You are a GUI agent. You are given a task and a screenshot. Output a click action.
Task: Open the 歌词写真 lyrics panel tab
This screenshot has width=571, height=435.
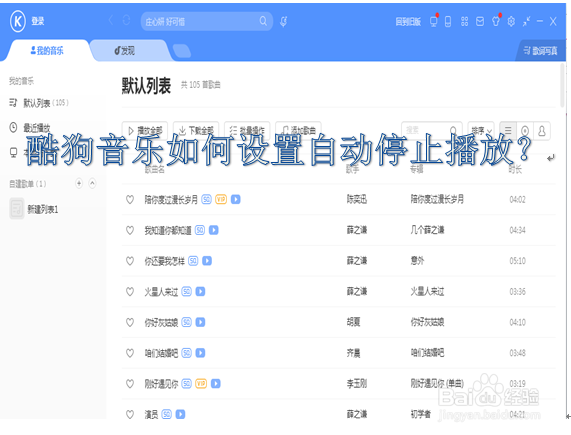point(540,51)
